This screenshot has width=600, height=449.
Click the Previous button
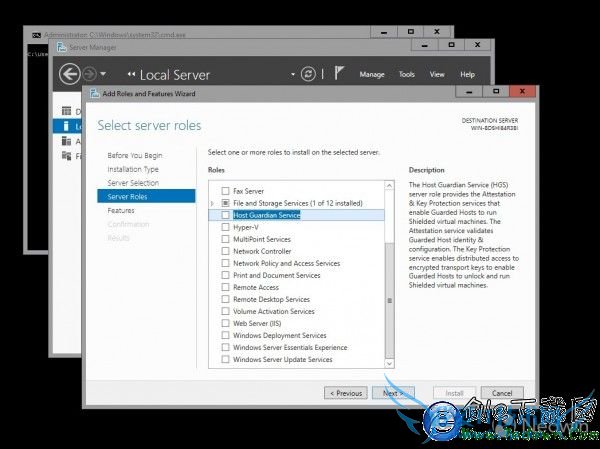346,393
